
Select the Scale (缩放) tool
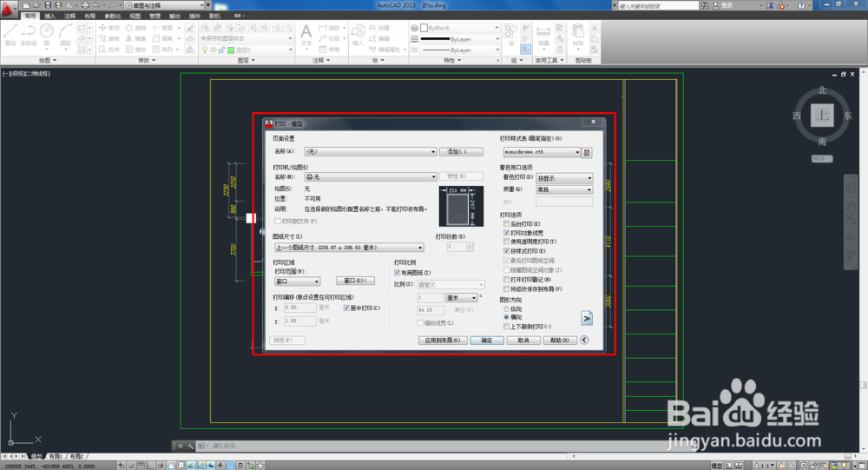136,50
